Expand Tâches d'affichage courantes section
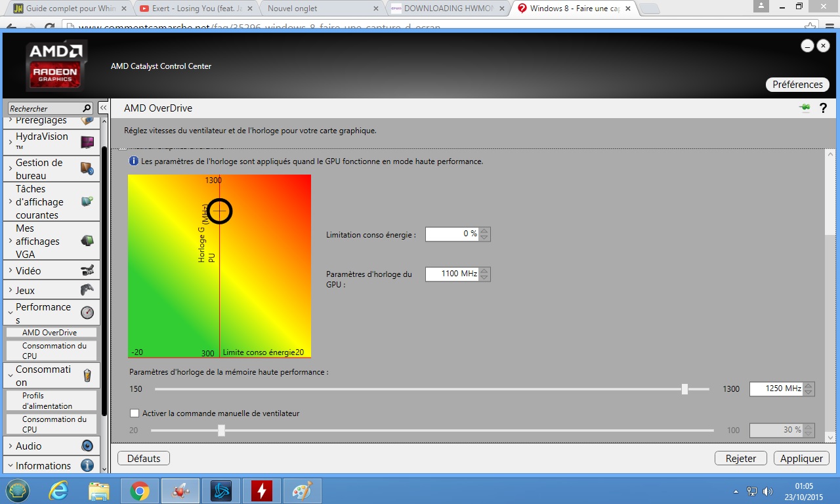This screenshot has height=504, width=840. (x=10, y=202)
